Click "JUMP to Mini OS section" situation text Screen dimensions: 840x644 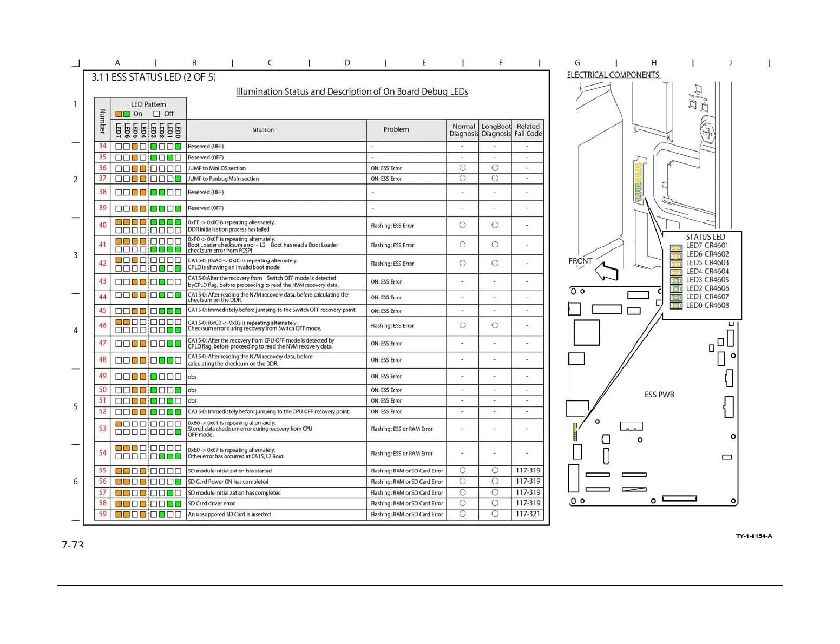[216, 168]
